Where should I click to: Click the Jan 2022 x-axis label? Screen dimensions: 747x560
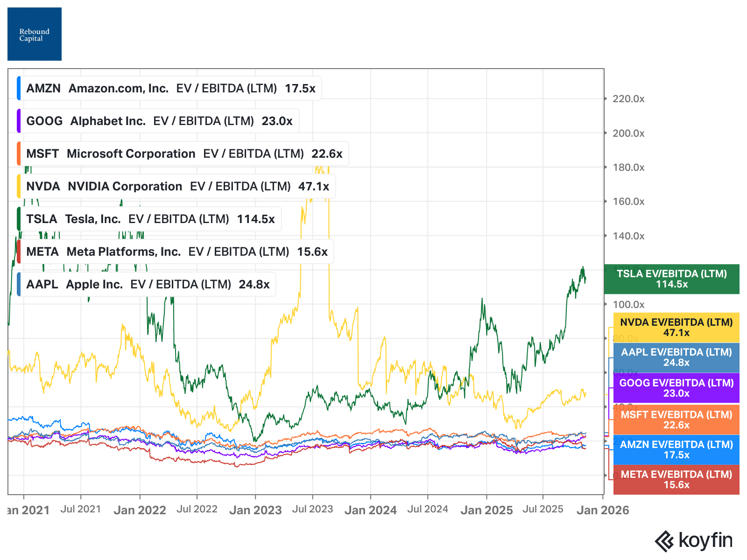coord(140,510)
